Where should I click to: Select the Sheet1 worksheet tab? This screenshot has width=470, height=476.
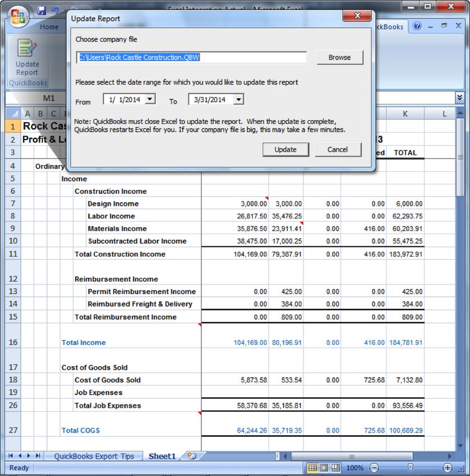162,456
